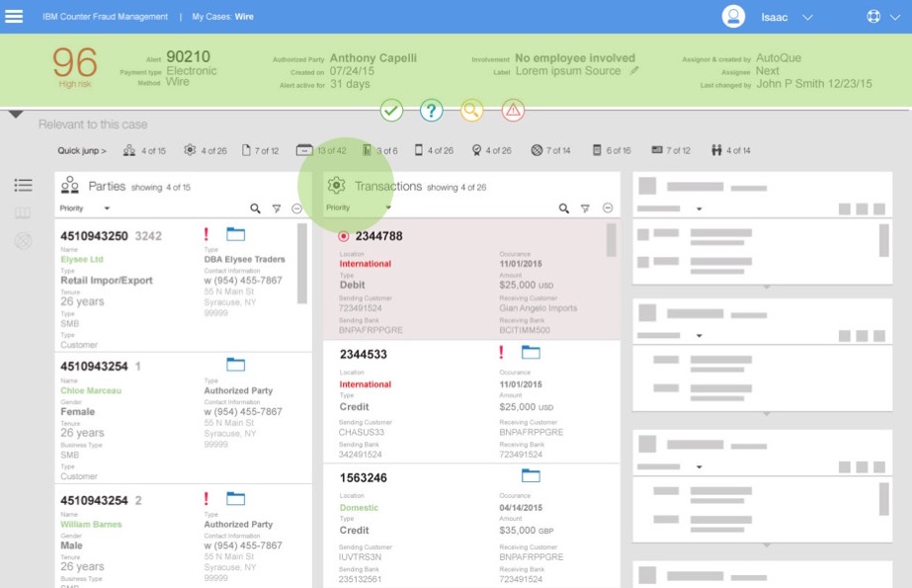Click the Isaac user avatar icon

point(733,16)
